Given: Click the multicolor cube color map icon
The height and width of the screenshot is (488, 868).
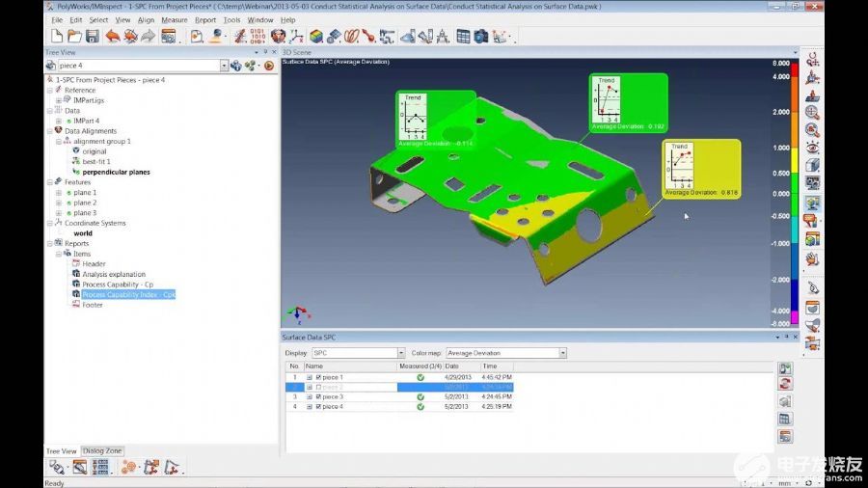Looking at the screenshot, I should coord(316,37).
